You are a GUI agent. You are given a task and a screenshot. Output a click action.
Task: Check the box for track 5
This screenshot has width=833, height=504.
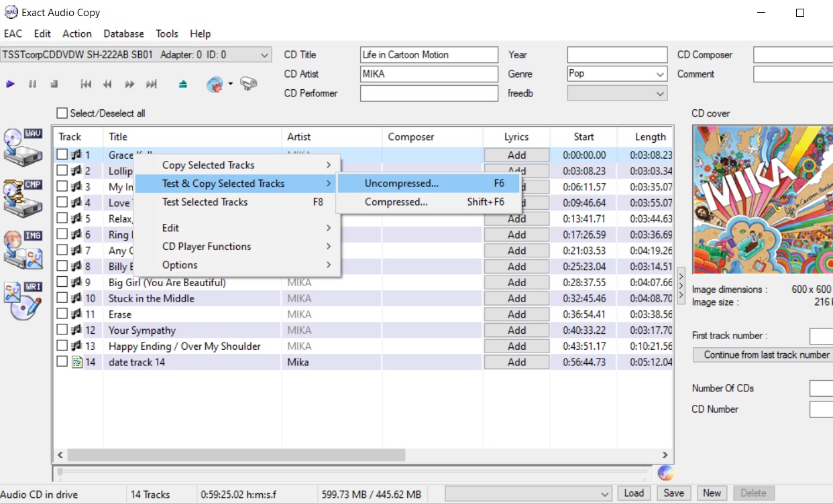tap(62, 218)
